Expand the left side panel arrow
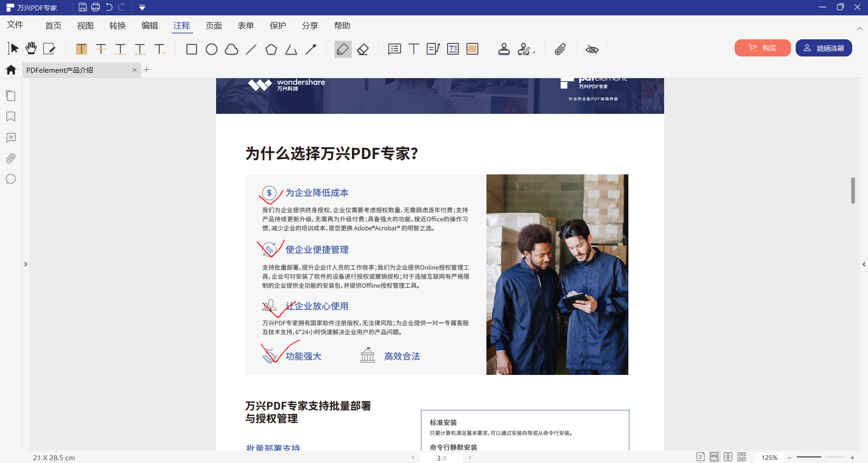This screenshot has height=463, width=868. [26, 264]
